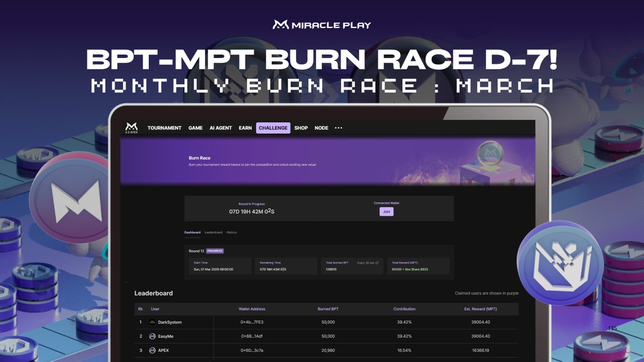644x362 pixels.
Task: Click the Rk column header
Action: pos(141,309)
